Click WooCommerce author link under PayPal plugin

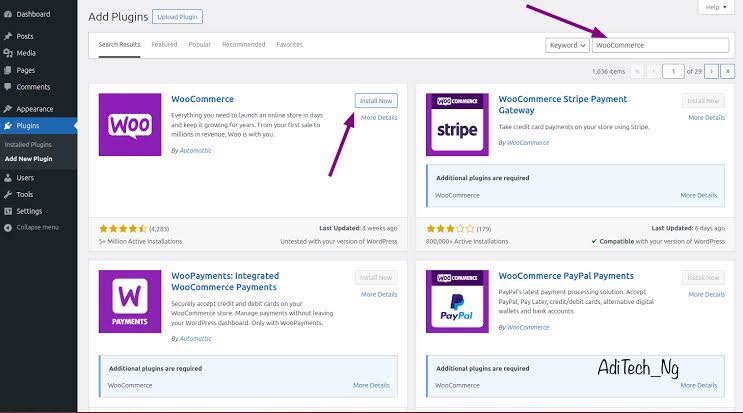[528, 327]
